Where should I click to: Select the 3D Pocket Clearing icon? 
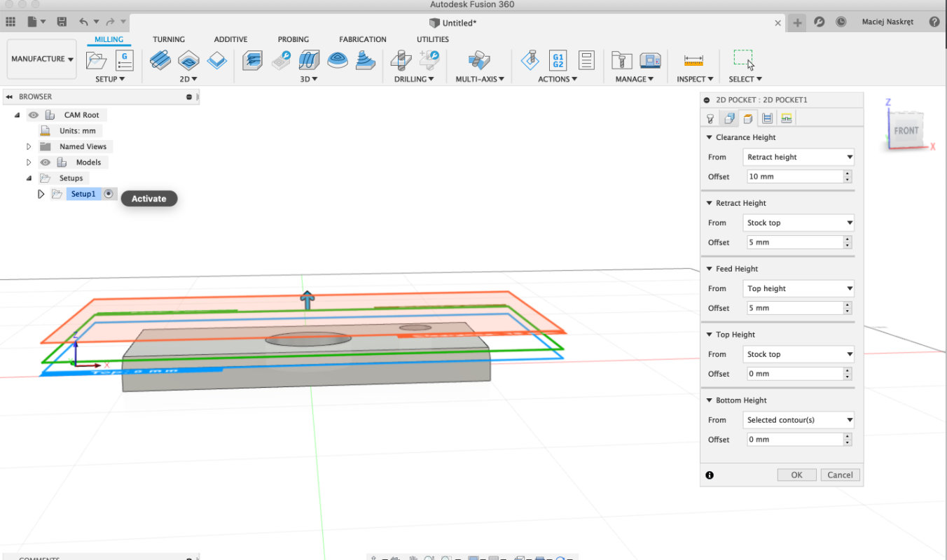pos(281,60)
